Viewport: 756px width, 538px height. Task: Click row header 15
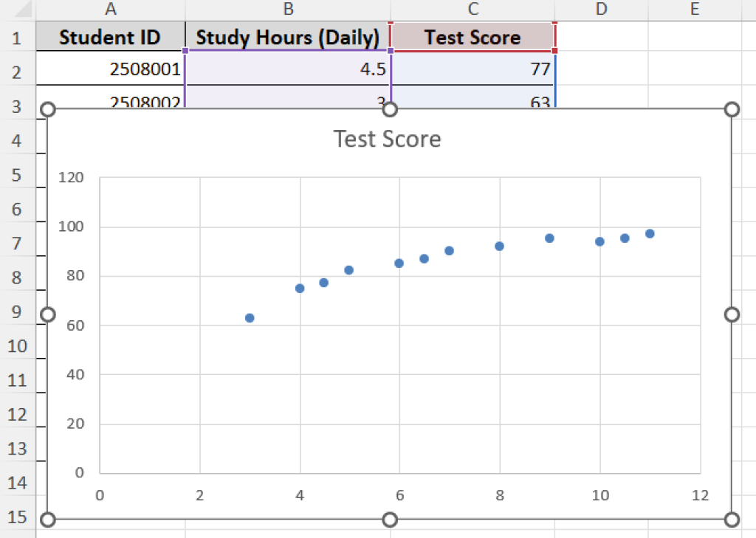pos(18,517)
